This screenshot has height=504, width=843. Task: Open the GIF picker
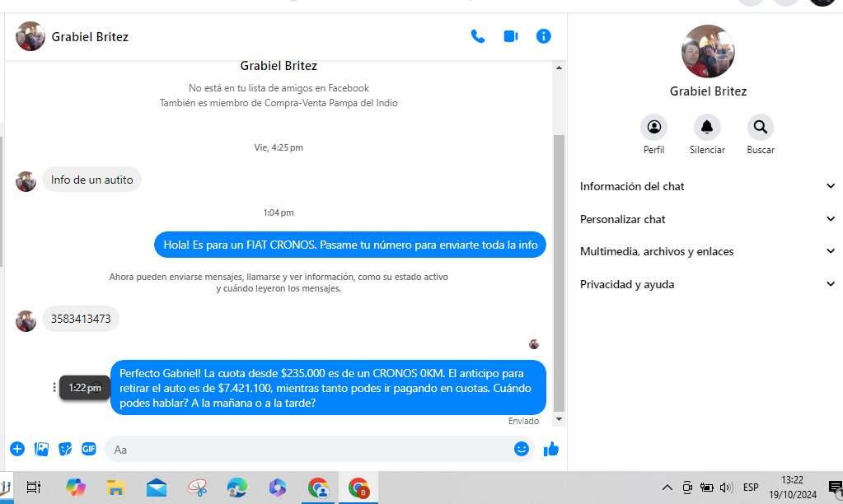pyautogui.click(x=88, y=449)
